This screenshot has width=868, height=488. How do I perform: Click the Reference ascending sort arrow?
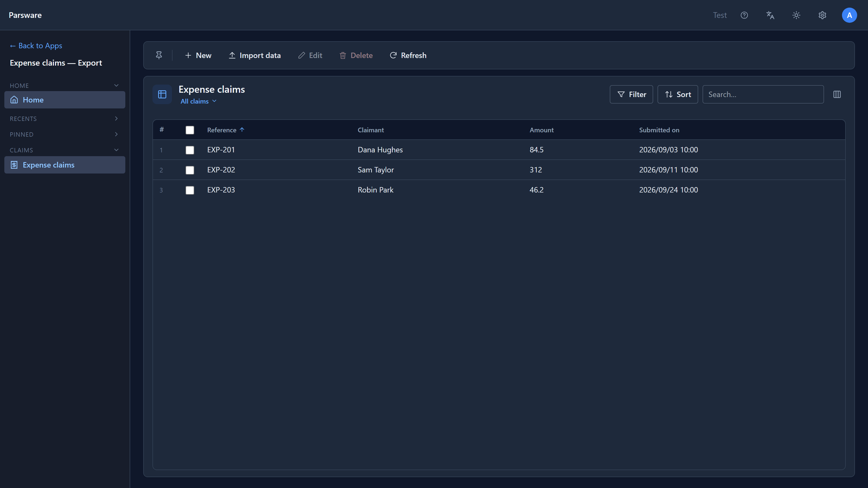pos(242,130)
